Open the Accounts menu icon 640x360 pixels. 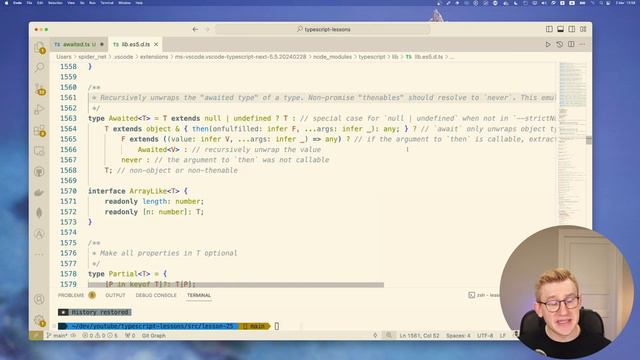pos(40,299)
